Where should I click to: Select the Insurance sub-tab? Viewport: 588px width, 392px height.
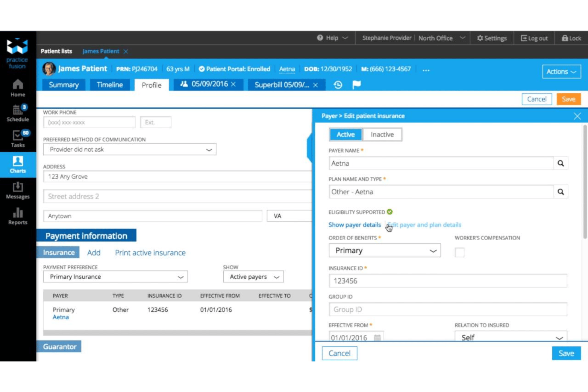click(59, 253)
